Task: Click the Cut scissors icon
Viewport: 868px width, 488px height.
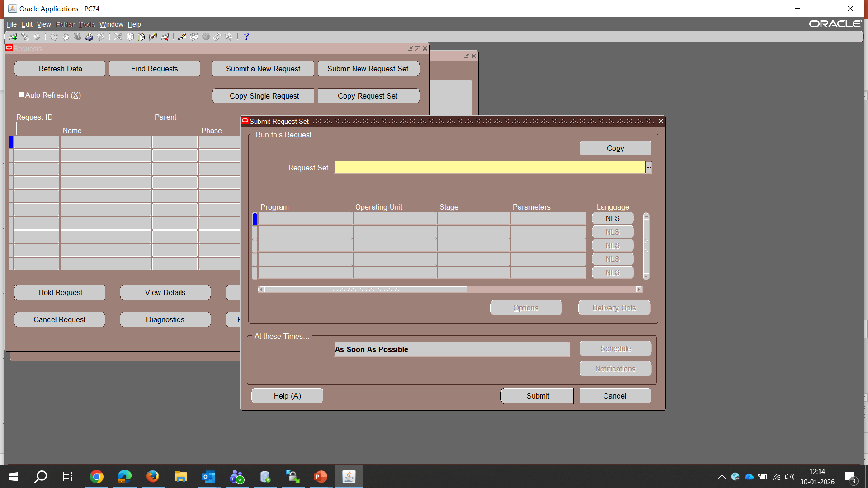Action: pyautogui.click(x=118, y=37)
